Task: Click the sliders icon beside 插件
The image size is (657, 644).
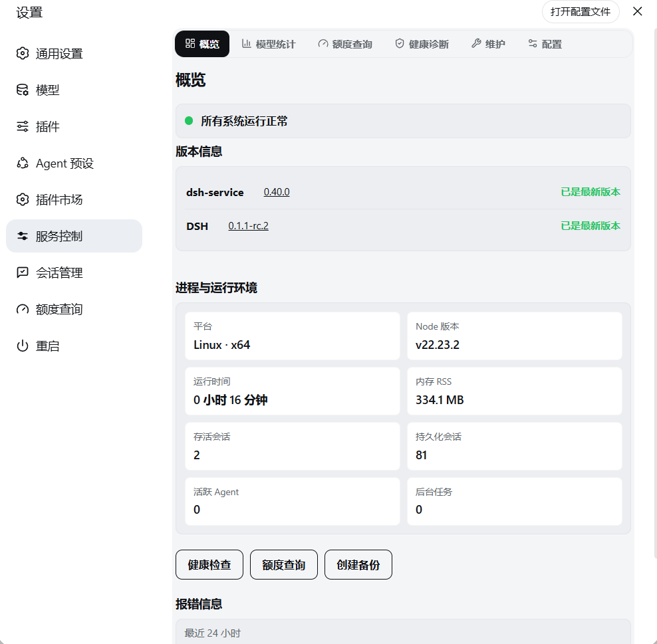Action: pos(23,126)
